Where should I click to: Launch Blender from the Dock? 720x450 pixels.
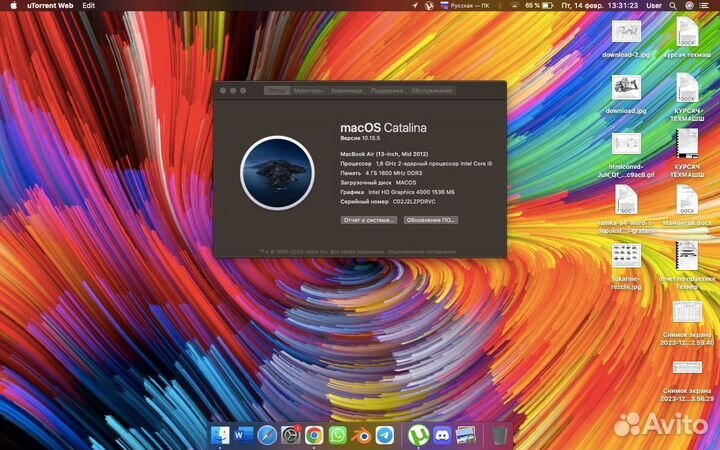click(x=361, y=435)
